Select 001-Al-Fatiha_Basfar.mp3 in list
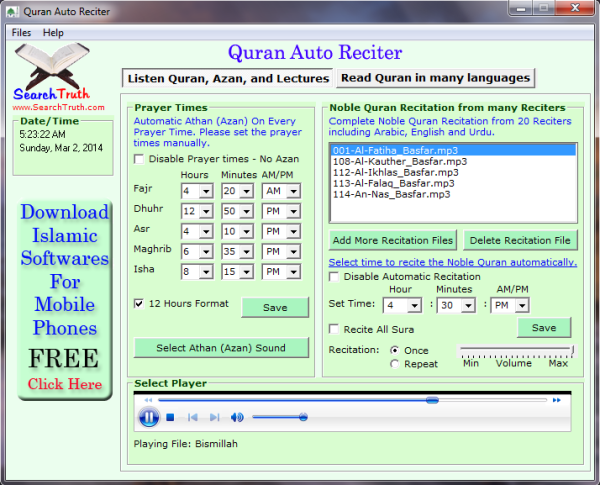This screenshot has width=600, height=485. coord(453,150)
